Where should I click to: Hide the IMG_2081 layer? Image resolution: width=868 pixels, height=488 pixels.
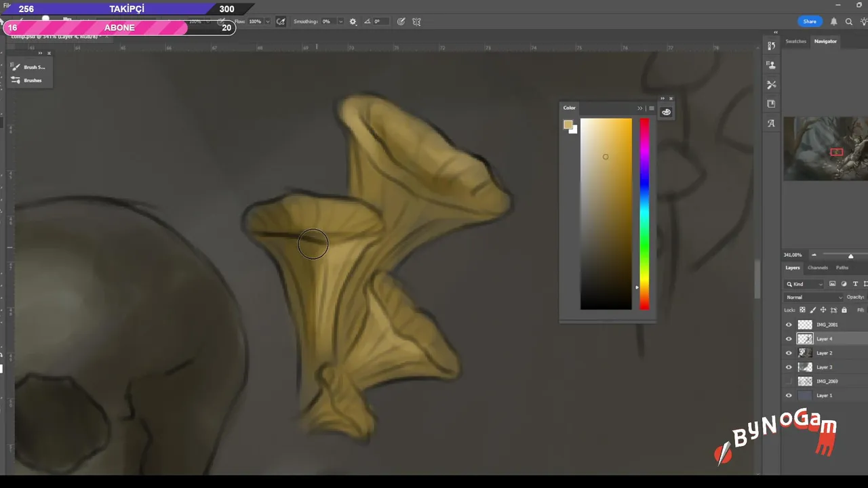coord(789,325)
